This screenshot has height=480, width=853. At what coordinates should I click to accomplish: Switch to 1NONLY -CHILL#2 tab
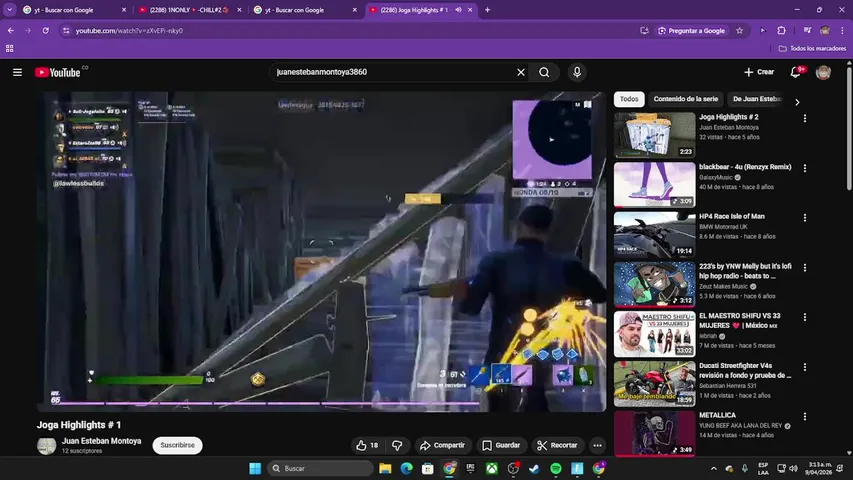[188, 10]
